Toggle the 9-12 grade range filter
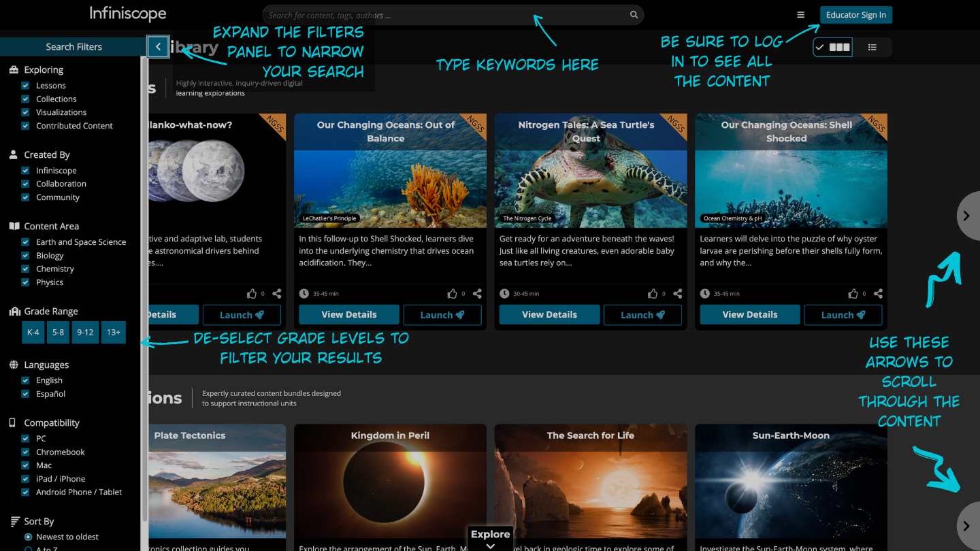This screenshot has width=980, height=551. pyautogui.click(x=85, y=332)
